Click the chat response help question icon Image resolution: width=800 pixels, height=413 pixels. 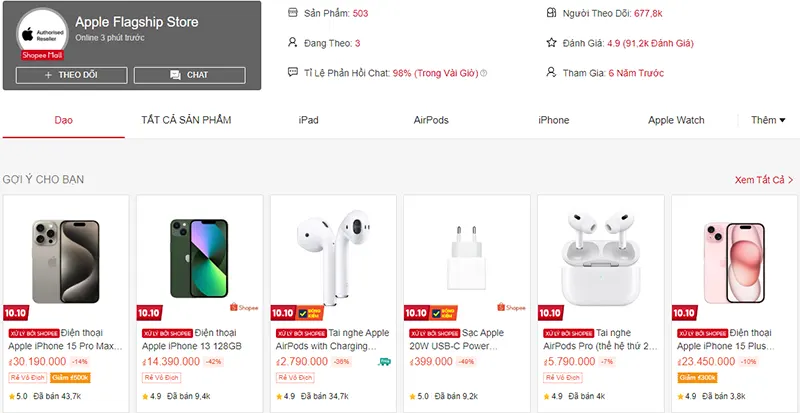tap(483, 73)
